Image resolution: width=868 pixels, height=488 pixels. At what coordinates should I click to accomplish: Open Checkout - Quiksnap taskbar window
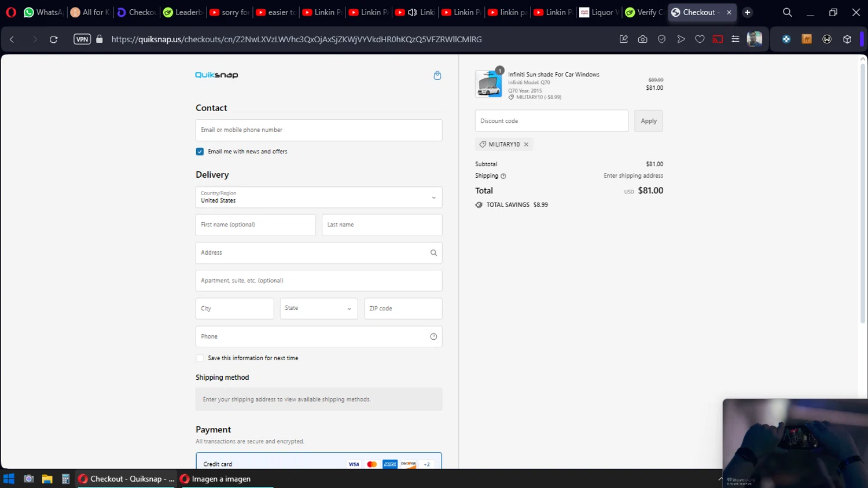(x=126, y=479)
